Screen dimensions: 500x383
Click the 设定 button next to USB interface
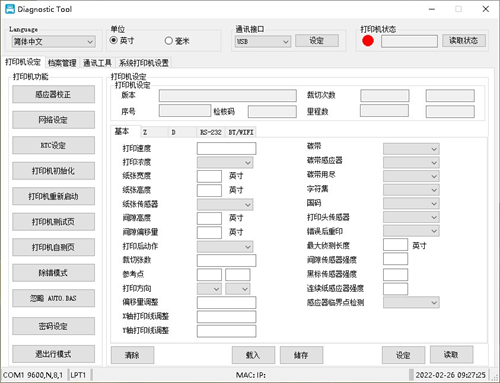(x=317, y=41)
